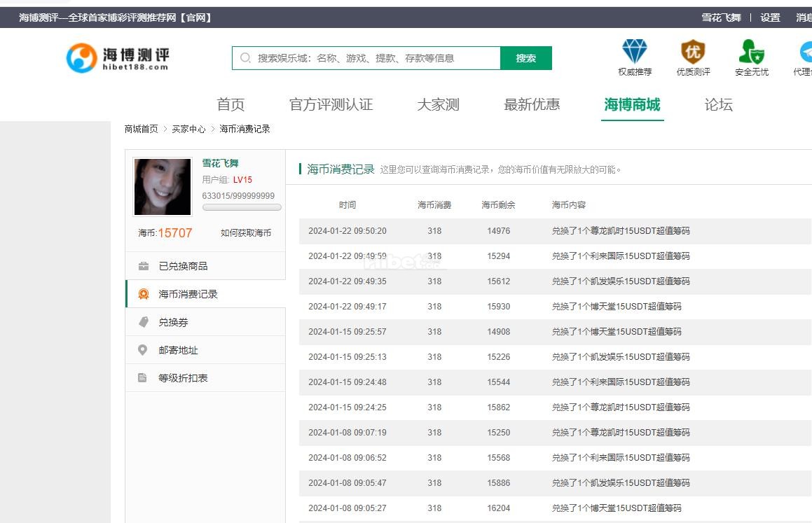The height and width of the screenshot is (523, 812).
Task: Open the 首页 navigation tab
Action: click(230, 105)
